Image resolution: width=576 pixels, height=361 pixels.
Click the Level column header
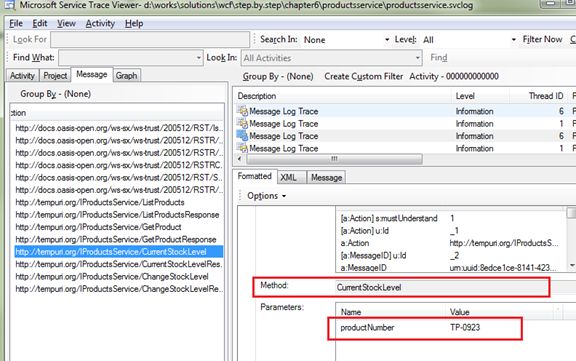tap(480, 96)
